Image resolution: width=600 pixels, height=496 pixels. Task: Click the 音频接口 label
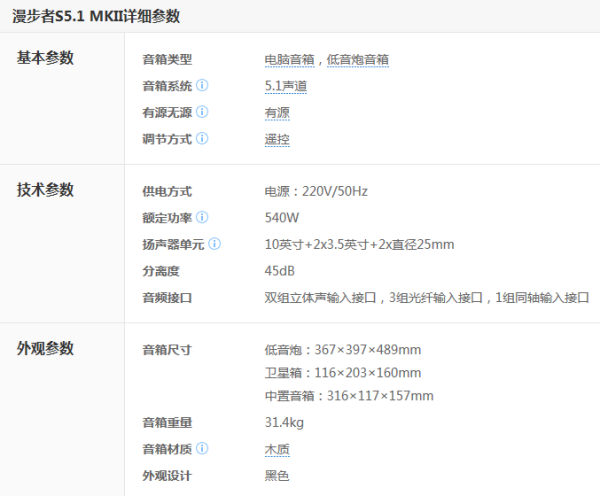coord(167,298)
